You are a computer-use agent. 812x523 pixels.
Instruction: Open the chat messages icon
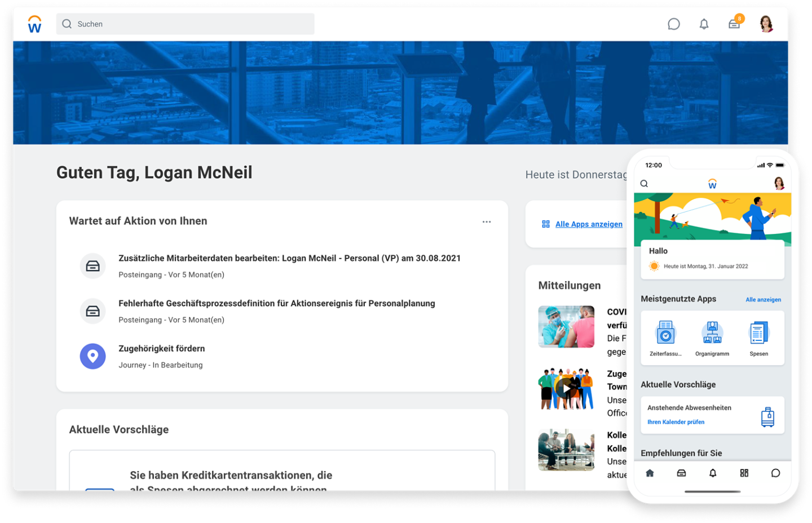[x=673, y=24]
